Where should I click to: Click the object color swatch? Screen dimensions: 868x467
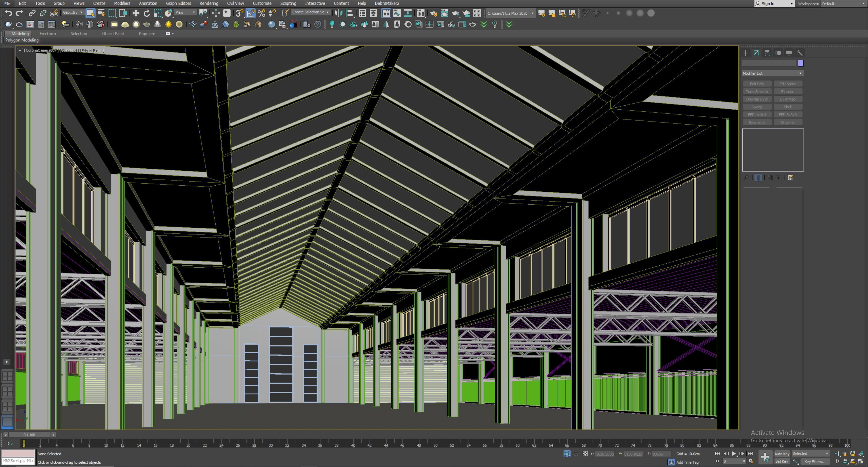point(801,63)
